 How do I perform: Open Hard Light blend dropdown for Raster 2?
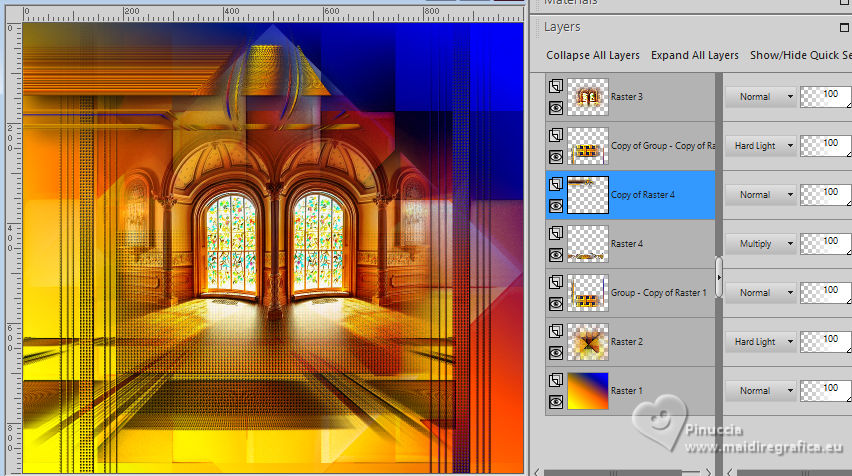click(760, 342)
